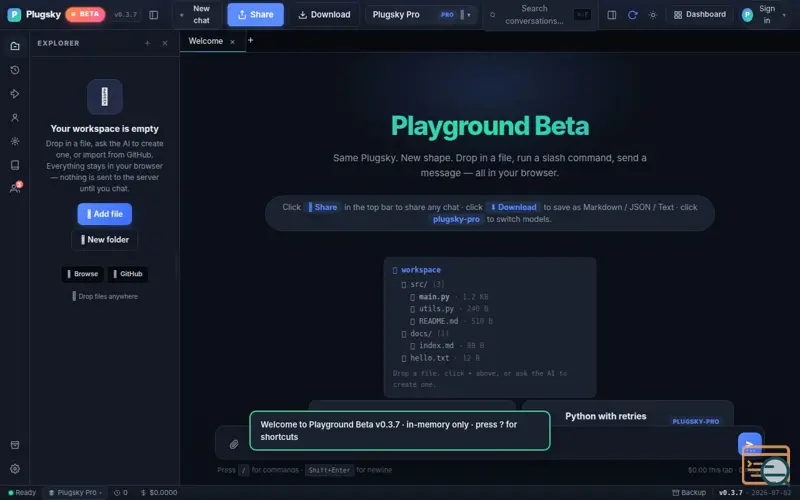Open the Dashboard
Screen dimensions: 800x500
(700, 14)
